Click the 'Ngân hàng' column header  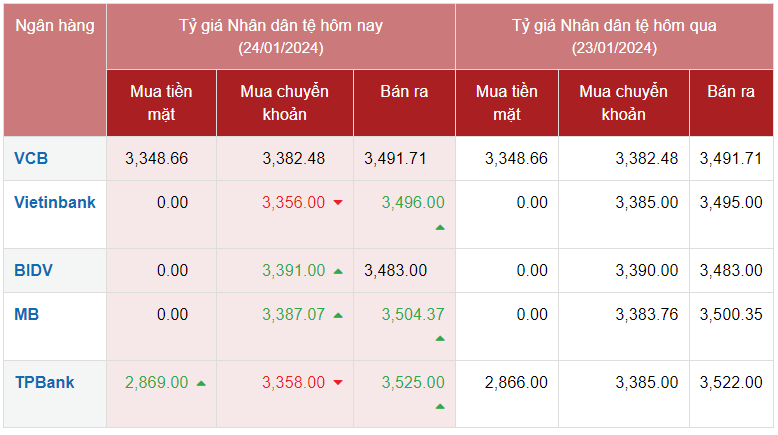55,26
